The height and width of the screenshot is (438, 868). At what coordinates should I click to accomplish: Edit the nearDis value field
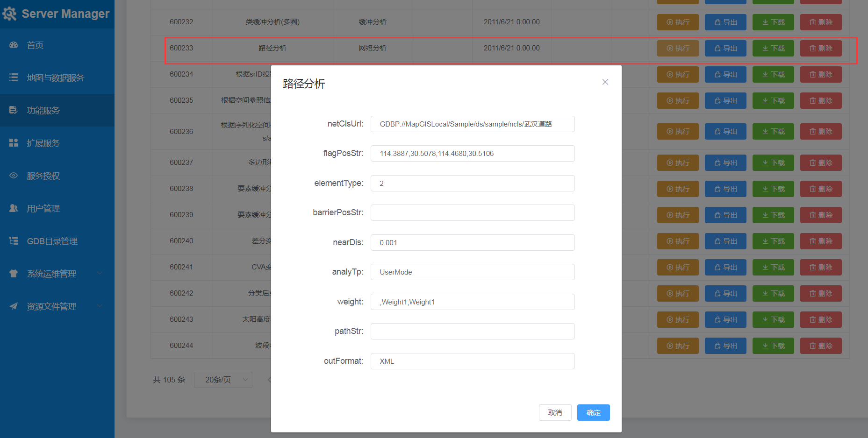coord(473,243)
